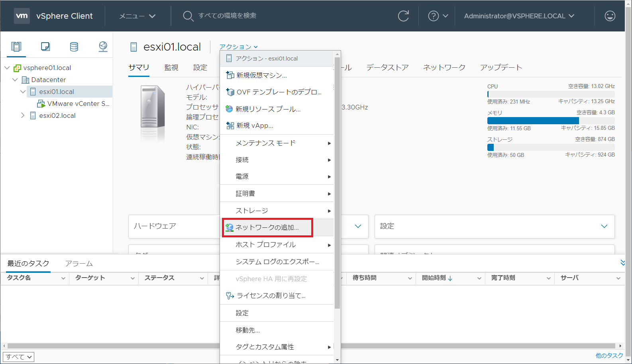
Task: Select OVF テンプレートのデプロイ entry
Action: [277, 92]
